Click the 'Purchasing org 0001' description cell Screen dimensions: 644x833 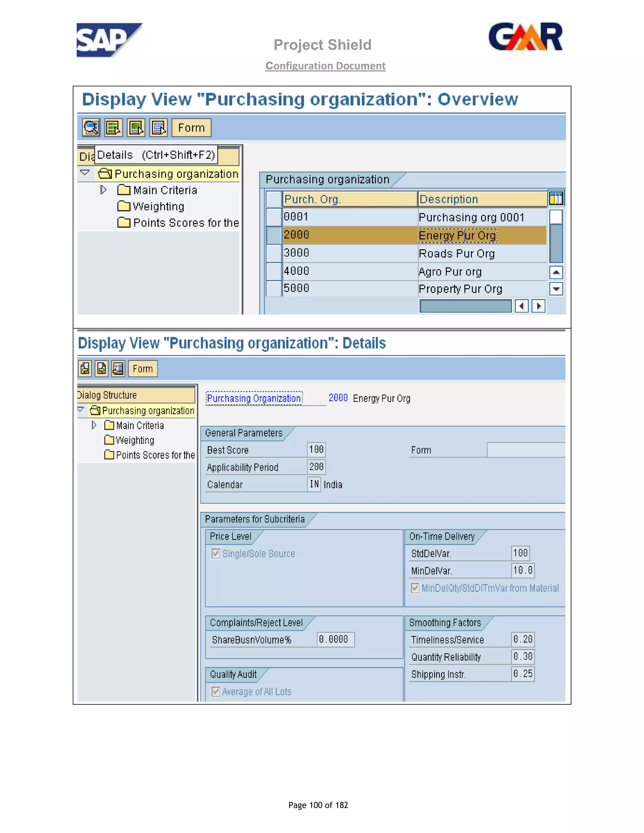click(x=482, y=217)
